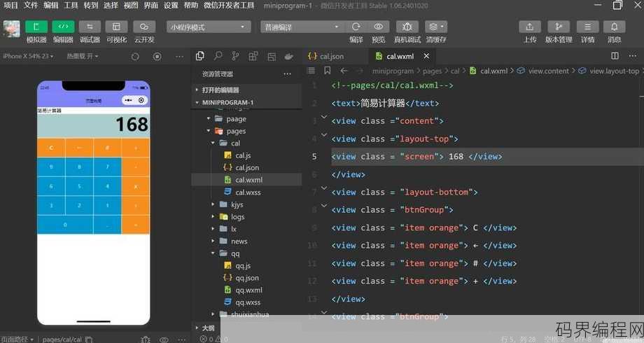
Task: Open the source control icon
Action: tap(235, 56)
